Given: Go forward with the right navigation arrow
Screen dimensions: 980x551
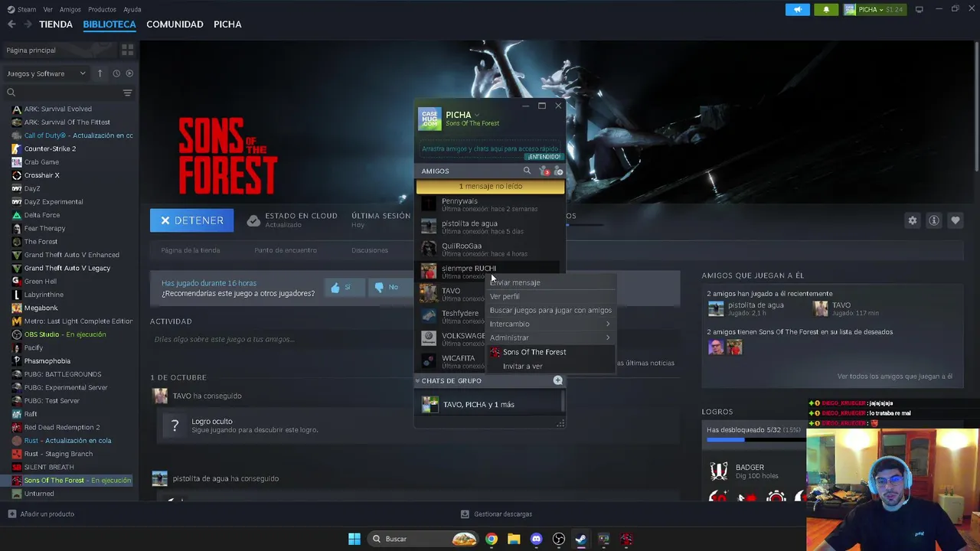Looking at the screenshot, I should (28, 24).
